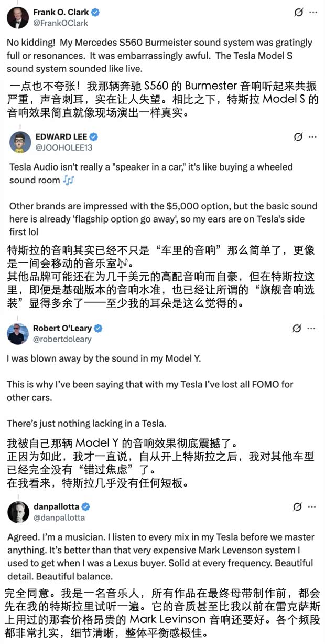This screenshot has height=644, width=325.
Task: Click verified badge next to danpallotta
Action: pos(86,506)
